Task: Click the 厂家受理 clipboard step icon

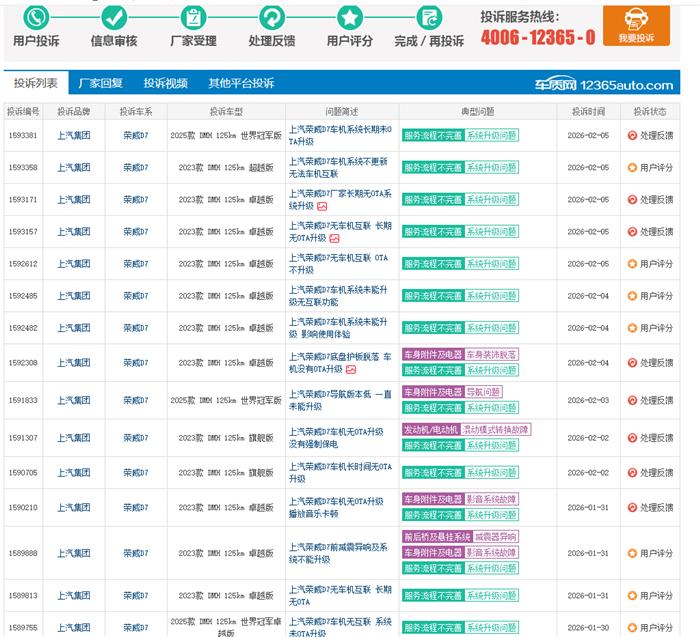Action: (x=192, y=17)
